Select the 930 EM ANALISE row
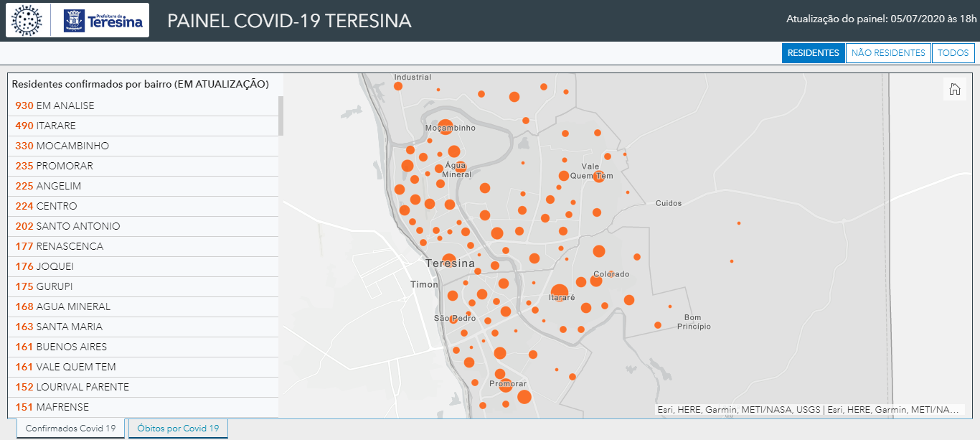 point(143,106)
